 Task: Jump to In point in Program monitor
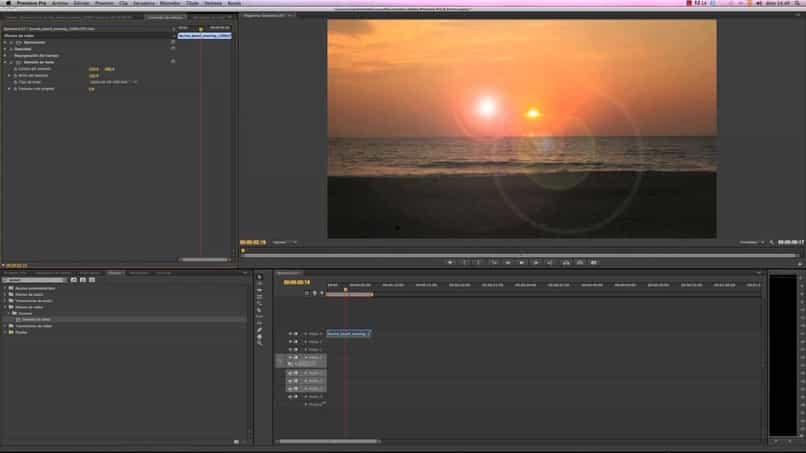coord(493,263)
